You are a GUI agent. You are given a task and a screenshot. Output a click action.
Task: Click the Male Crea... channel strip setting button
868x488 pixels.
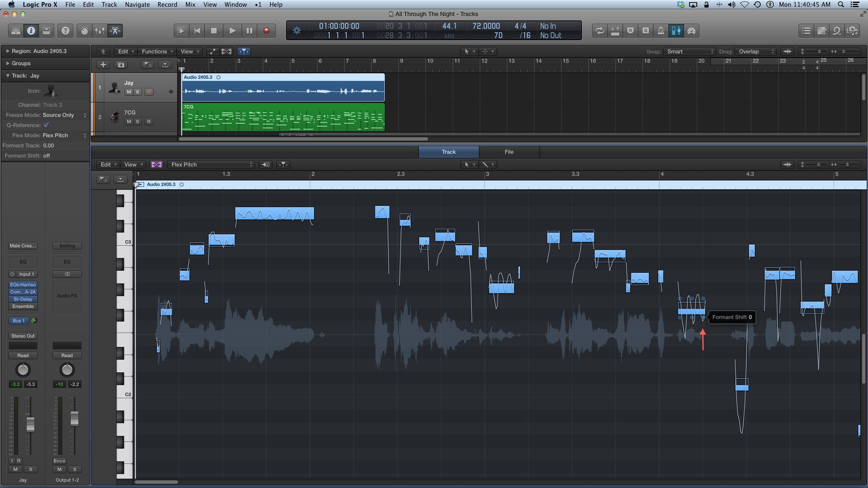click(23, 246)
